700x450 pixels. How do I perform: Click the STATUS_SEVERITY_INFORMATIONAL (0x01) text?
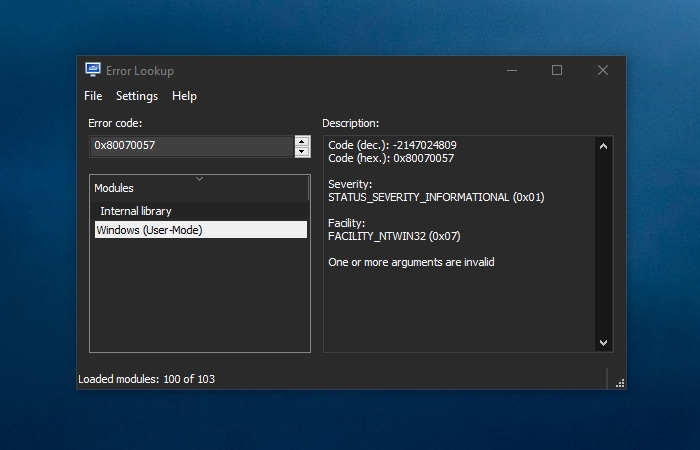point(436,197)
